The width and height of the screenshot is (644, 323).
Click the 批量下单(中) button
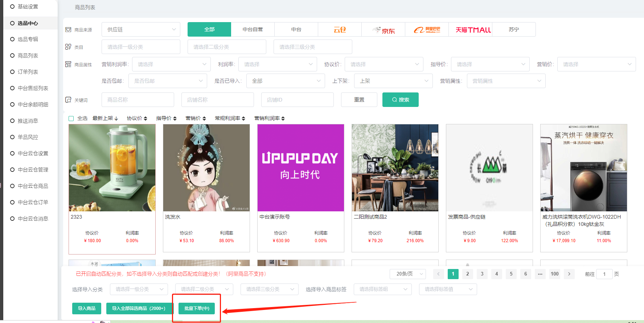[197, 308]
